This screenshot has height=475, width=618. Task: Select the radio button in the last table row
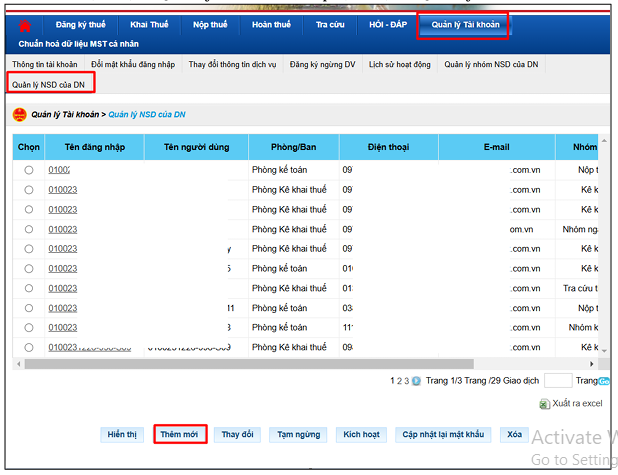(29, 347)
